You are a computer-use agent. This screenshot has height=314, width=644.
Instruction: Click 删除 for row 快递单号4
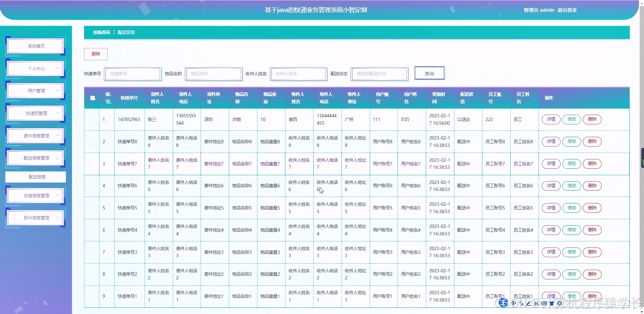click(592, 230)
